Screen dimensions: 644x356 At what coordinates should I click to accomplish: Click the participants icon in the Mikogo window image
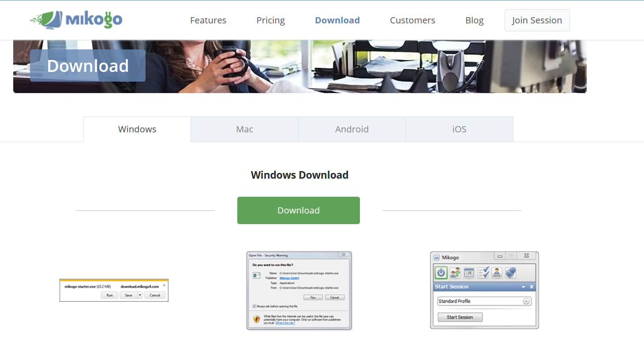(455, 273)
